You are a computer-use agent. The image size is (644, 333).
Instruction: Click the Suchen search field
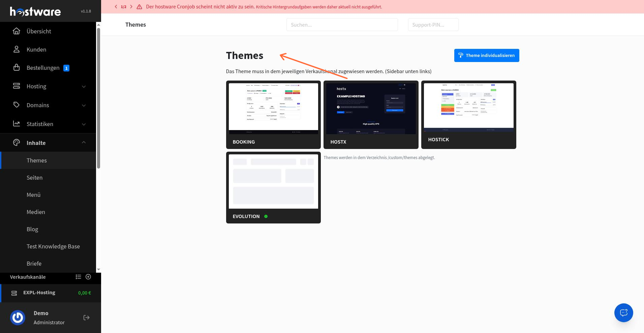[342, 25]
